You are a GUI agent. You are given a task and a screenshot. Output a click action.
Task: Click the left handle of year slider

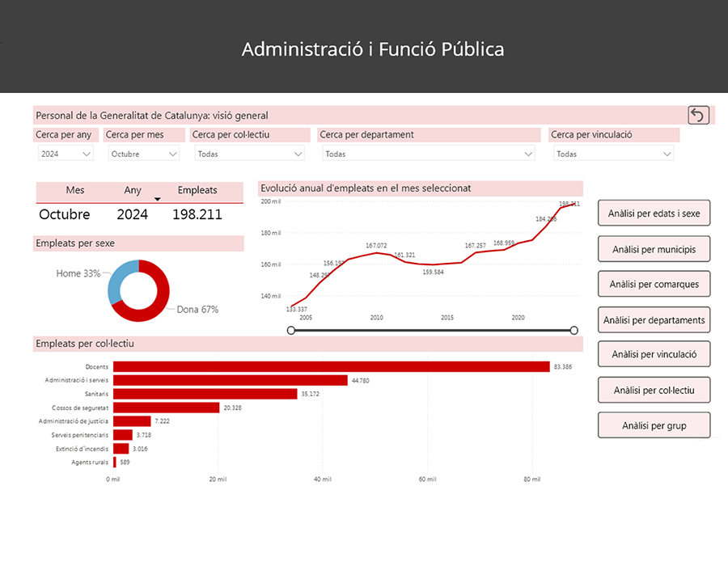[x=291, y=330]
